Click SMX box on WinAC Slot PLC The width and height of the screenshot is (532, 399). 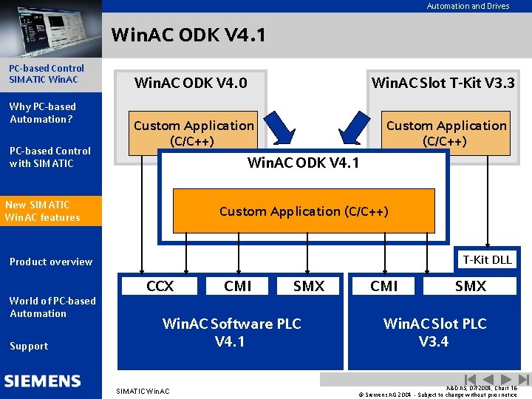pyautogui.click(x=470, y=286)
